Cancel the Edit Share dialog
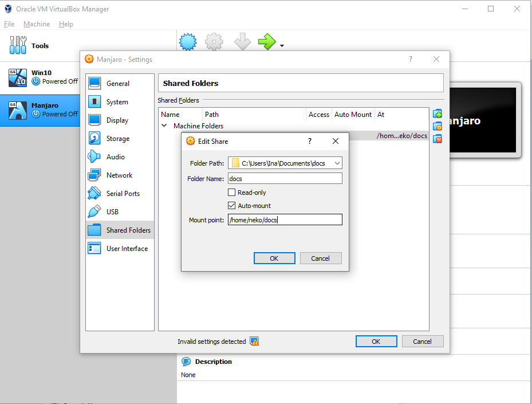This screenshot has width=532, height=404. pyautogui.click(x=321, y=258)
